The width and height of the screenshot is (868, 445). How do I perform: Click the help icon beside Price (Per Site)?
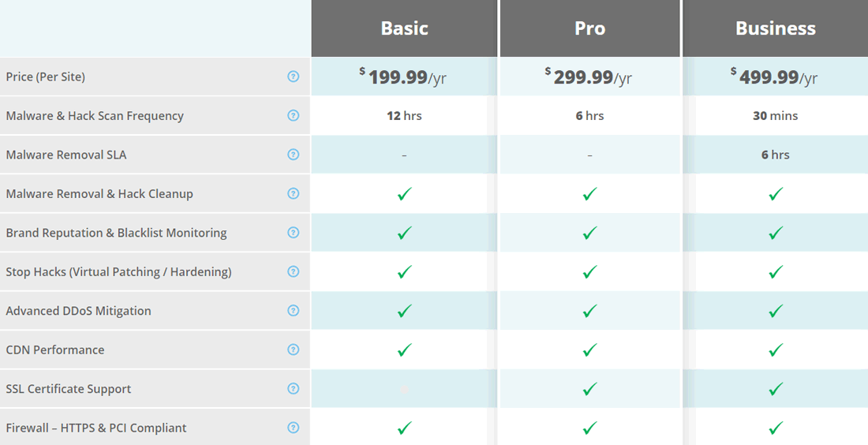click(294, 77)
